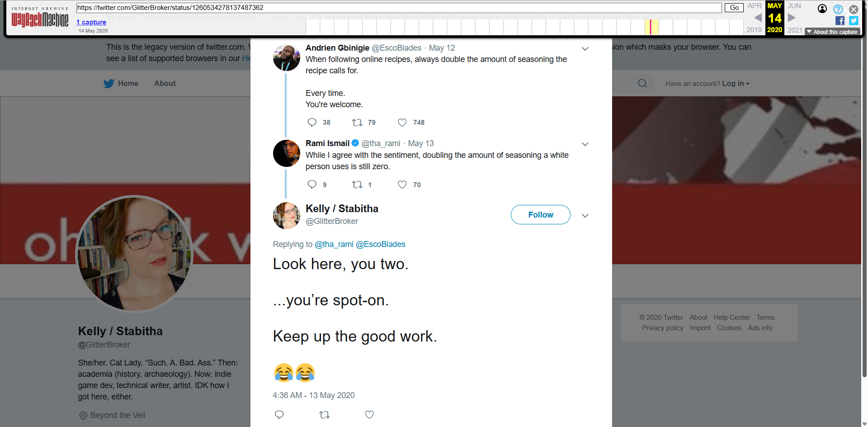Expand options chevron on Andrien's tweet
Viewport: 868px width, 427px height.
coord(585,49)
